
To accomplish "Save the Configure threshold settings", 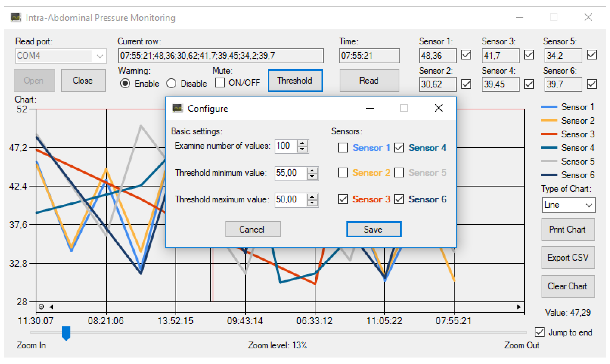I will point(374,229).
